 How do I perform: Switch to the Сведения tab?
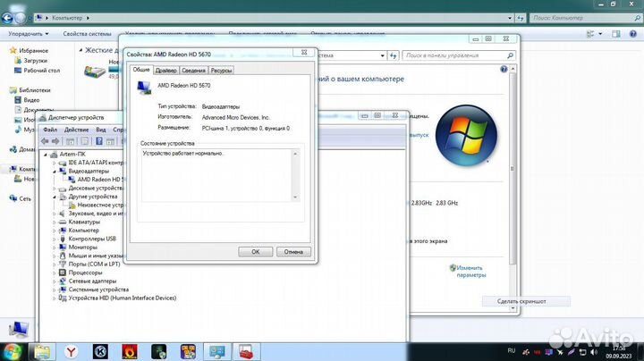[193, 71]
